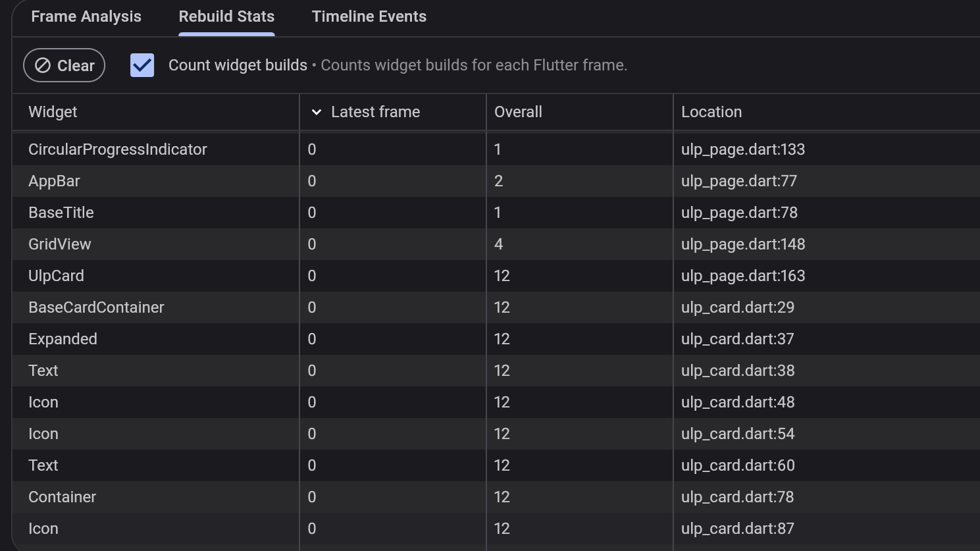Click Icon row at ulp_card.dart:87

496,529
